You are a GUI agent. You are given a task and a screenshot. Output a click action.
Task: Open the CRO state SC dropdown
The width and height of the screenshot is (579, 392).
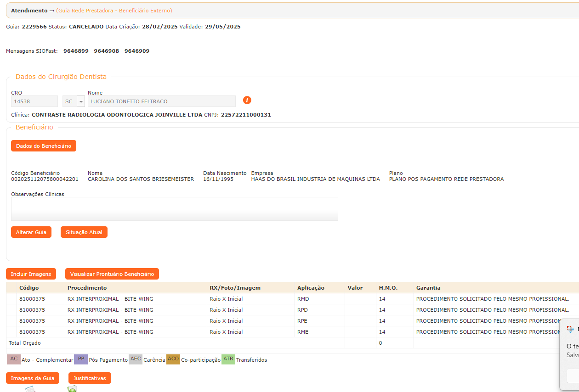point(81,101)
